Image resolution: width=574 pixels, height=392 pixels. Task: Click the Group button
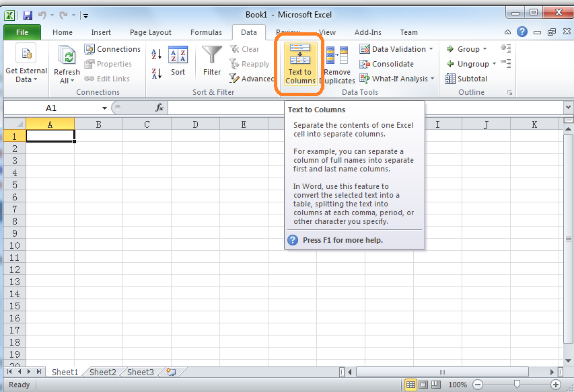(x=463, y=49)
